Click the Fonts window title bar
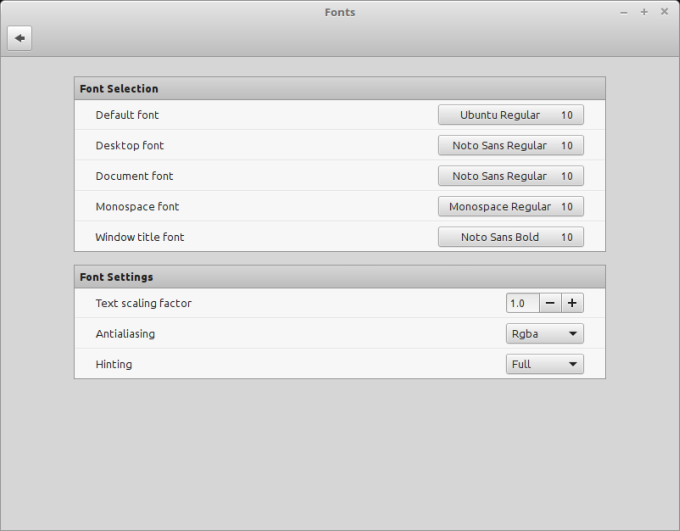 (x=340, y=12)
